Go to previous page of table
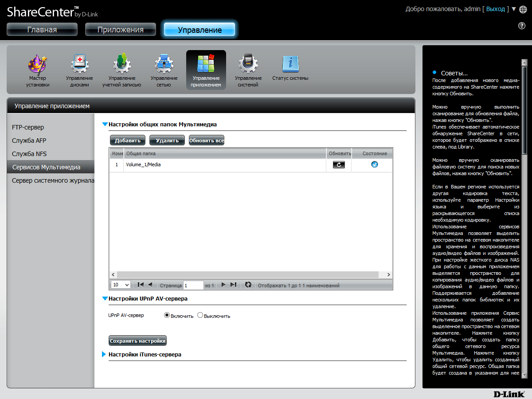The height and width of the screenshot is (399, 532). (x=150, y=285)
